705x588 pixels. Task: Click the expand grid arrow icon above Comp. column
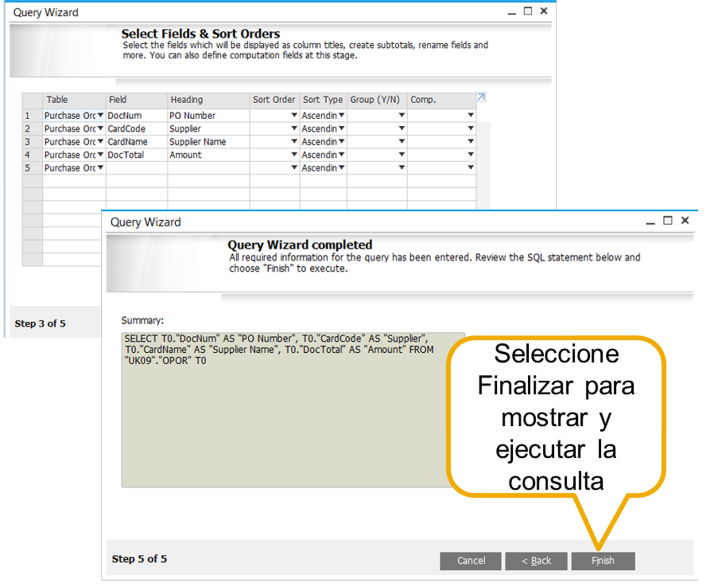click(x=480, y=97)
